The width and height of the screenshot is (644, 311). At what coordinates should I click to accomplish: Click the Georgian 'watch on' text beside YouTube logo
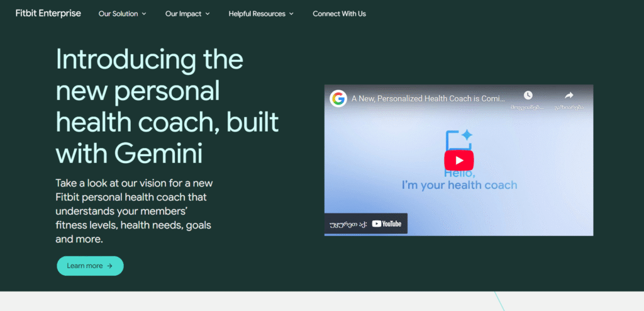click(347, 223)
